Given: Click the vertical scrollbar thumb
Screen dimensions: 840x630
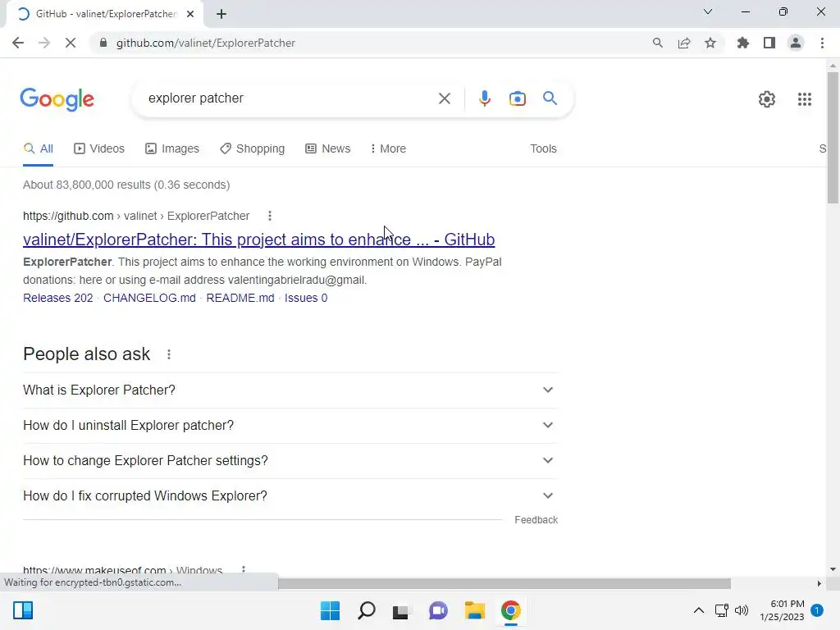Looking at the screenshot, I should pos(833,138).
